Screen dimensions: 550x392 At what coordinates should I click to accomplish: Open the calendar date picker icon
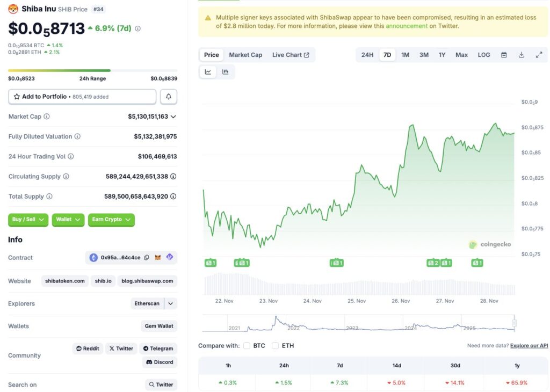pyautogui.click(x=504, y=54)
